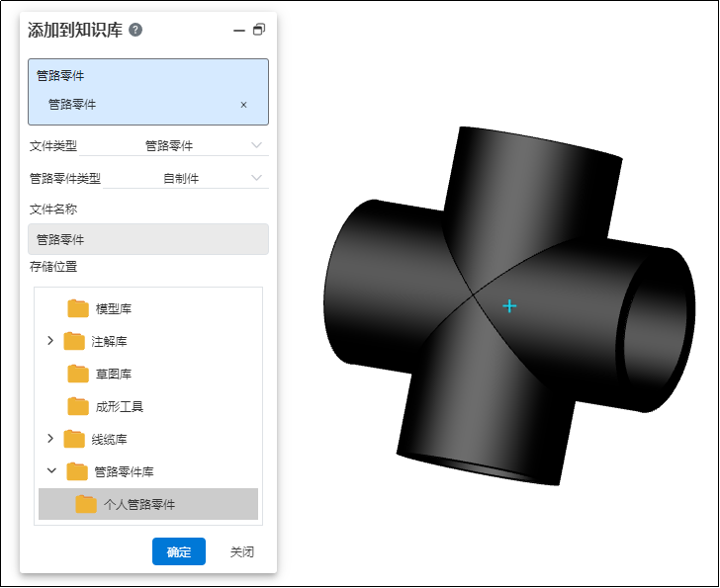Select the 草图库 folder
The image size is (720, 588).
(x=113, y=374)
